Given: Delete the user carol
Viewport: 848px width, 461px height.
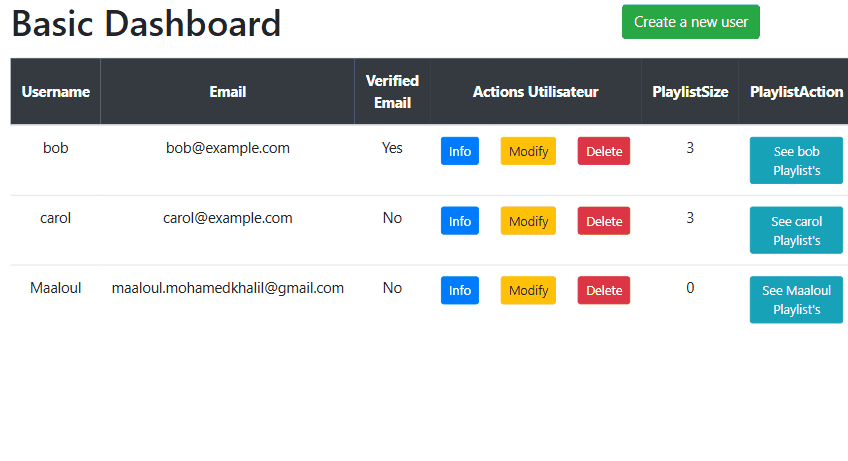Looking at the screenshot, I should (604, 221).
